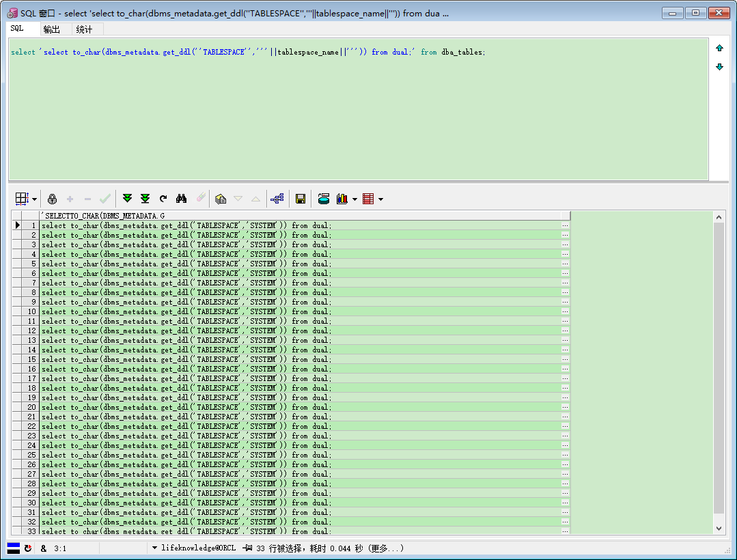Open the lifeknowledge@ORCL connection dropdown
The image size is (737, 560).
155,548
